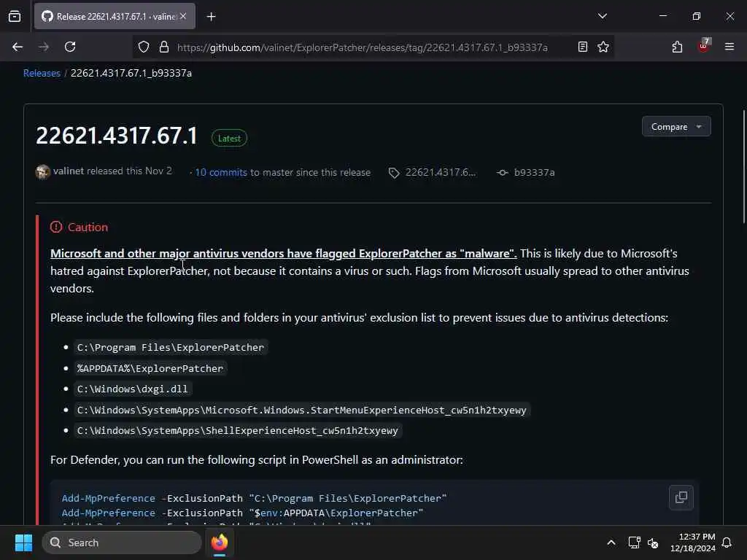Bookmark this page with the star
The width and height of the screenshot is (747, 560).
(603, 47)
